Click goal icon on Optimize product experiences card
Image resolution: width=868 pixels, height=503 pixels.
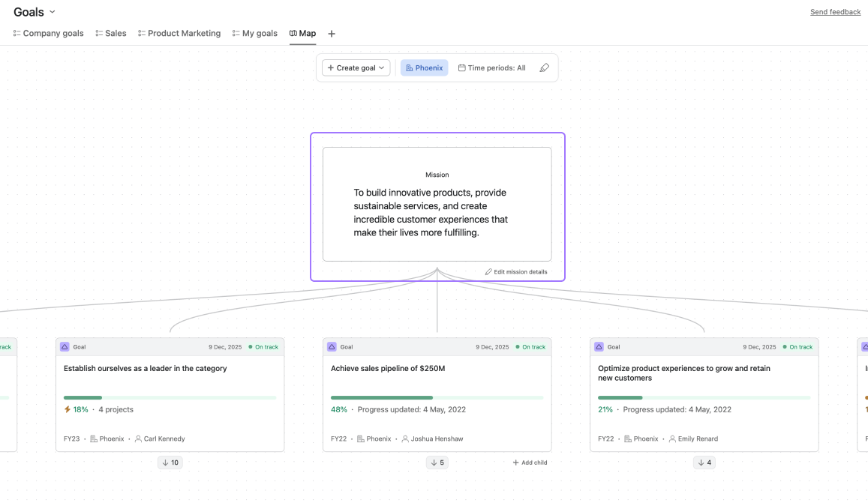(599, 347)
